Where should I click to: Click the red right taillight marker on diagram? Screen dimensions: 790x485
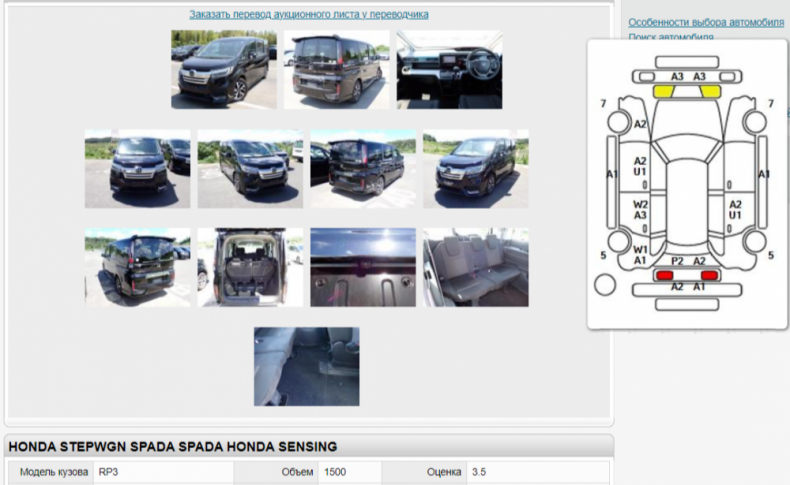point(709,275)
